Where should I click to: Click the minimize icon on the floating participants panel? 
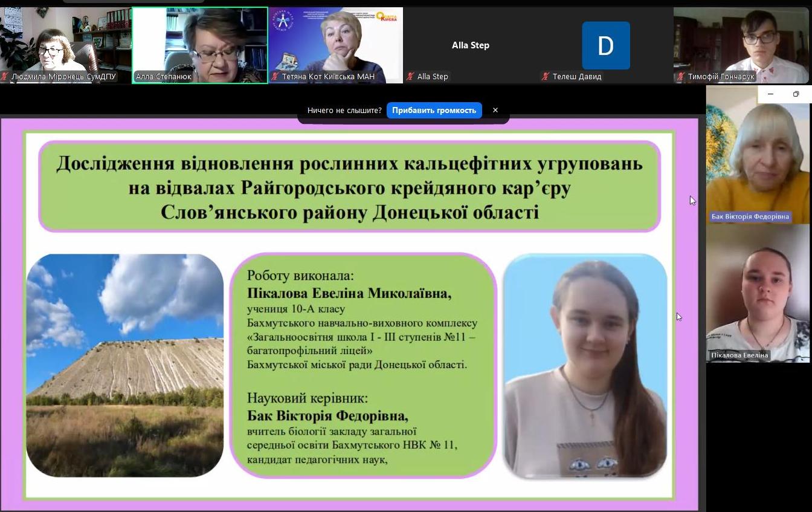(770, 94)
